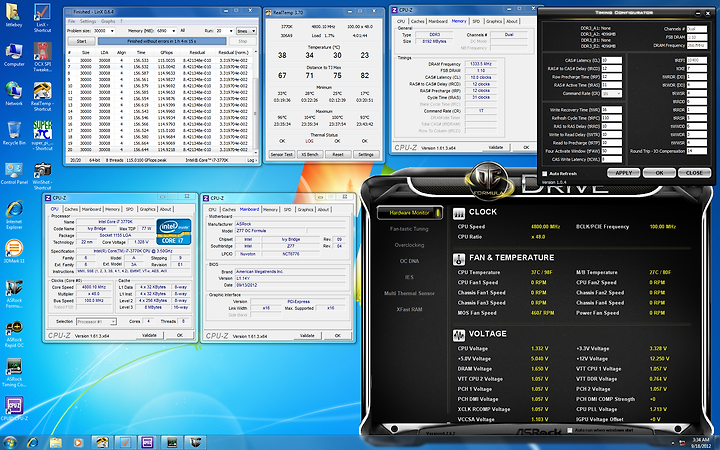Viewport: 720px width, 450px height.
Task: Enable Auto Refresh in Timing Configurator
Action: point(545,174)
